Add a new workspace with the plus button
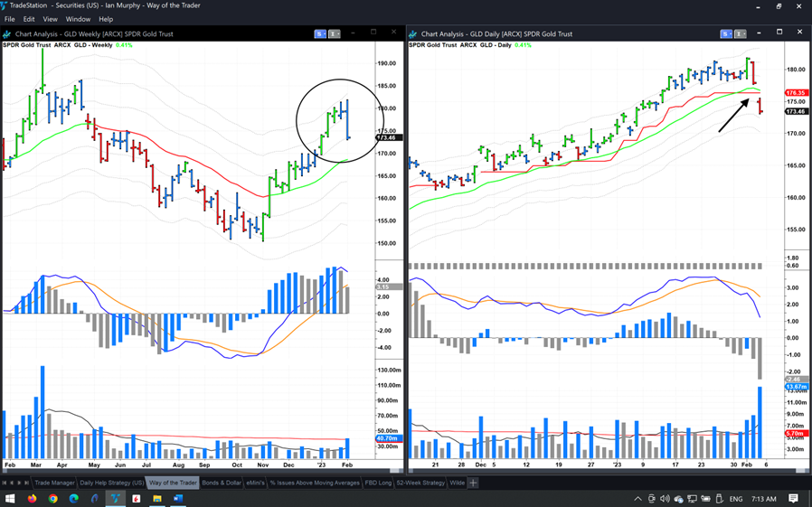Image resolution: width=812 pixels, height=507 pixels. (x=473, y=483)
